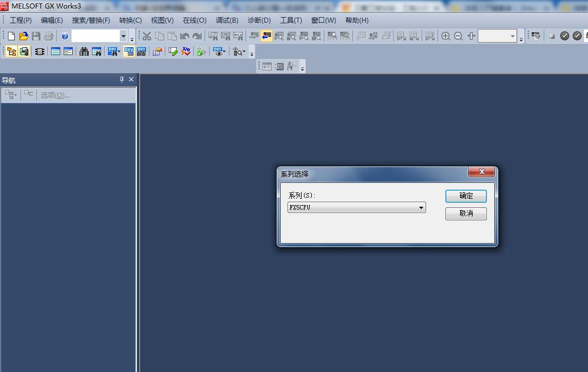
Task: Open the 工程(P) menu
Action: point(20,20)
